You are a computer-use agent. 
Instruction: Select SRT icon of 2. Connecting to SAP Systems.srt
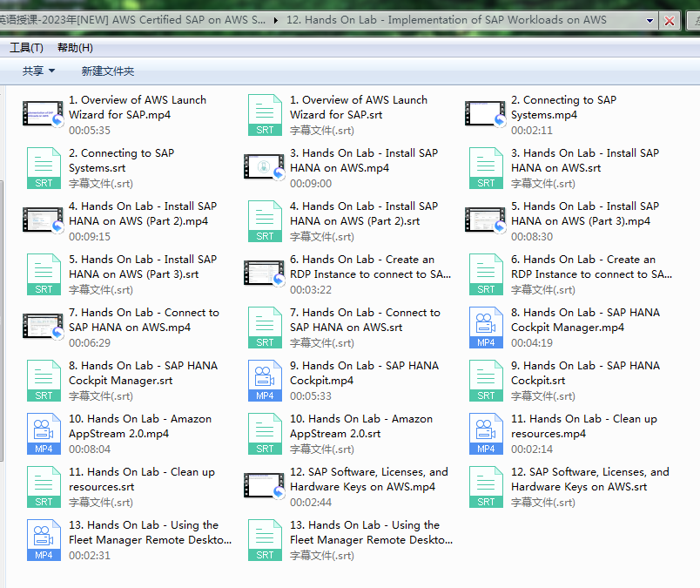click(x=44, y=168)
